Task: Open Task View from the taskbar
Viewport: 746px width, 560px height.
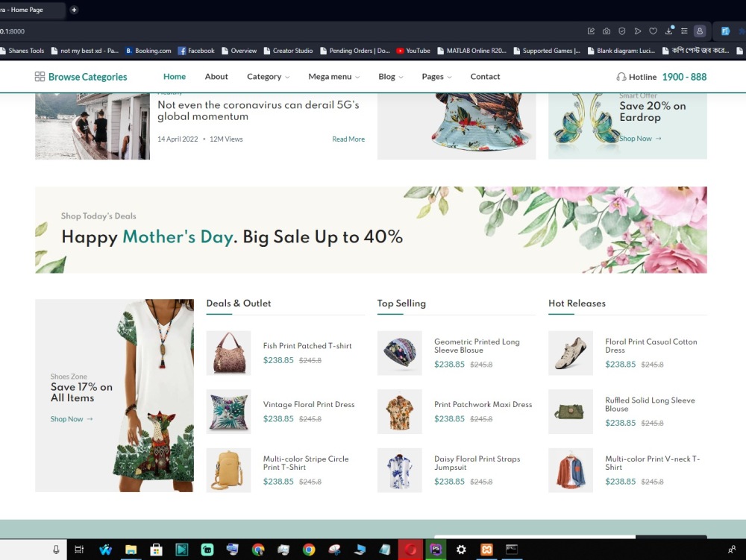Action: (x=79, y=550)
